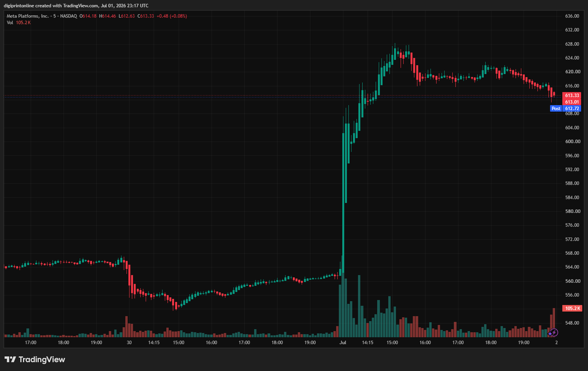The height and width of the screenshot is (371, 588).
Task: Click the red 613.33 price label on the axis
Action: click(572, 96)
